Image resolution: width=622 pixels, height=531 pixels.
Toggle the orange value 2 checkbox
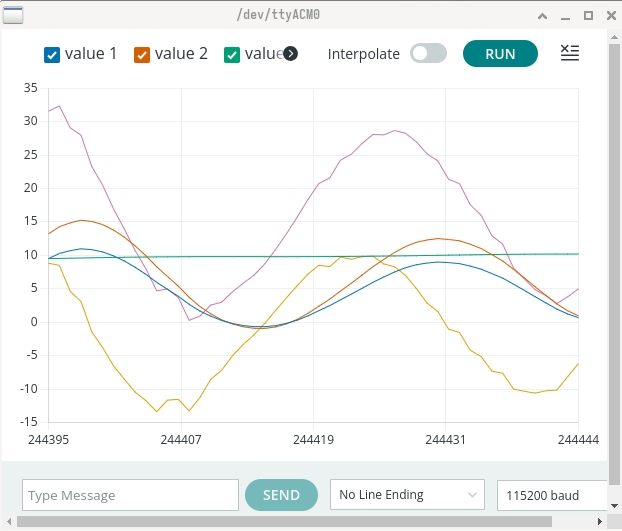(x=142, y=54)
